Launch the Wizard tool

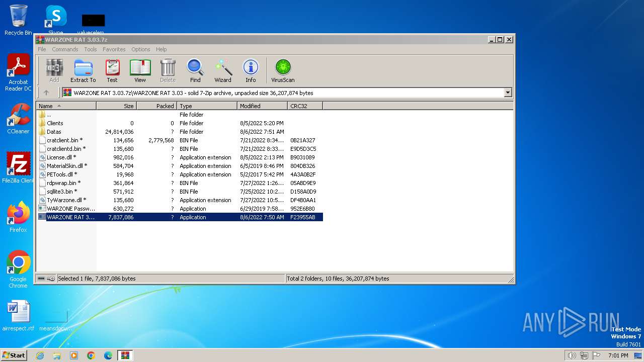[x=223, y=70]
